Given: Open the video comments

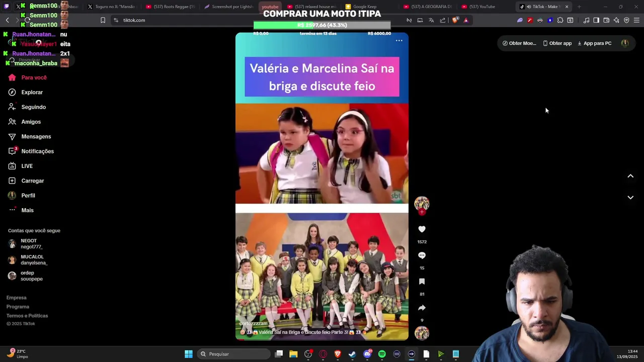Looking at the screenshot, I should (422, 255).
